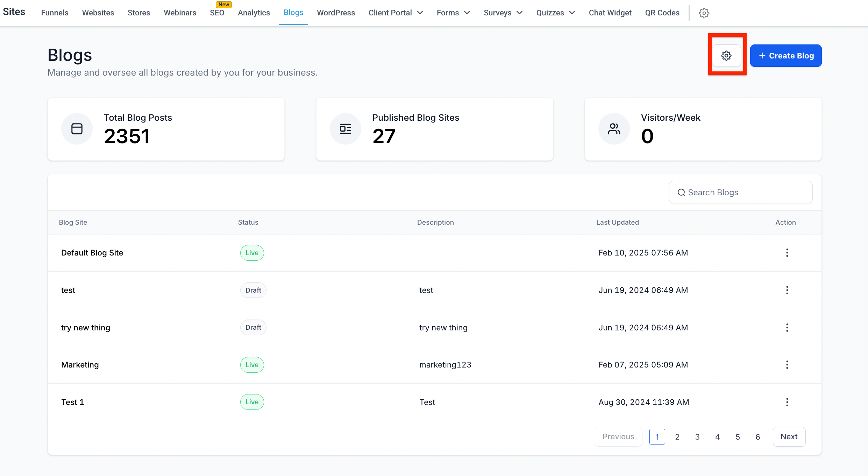Viewport: 868px width, 476px height.
Task: Jump to page 3 in pagination
Action: tap(697, 437)
